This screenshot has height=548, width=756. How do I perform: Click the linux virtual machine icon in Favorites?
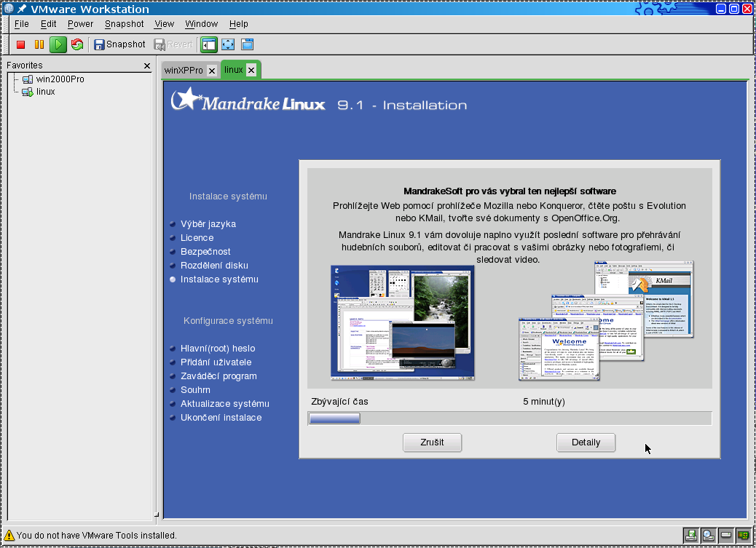pos(28,92)
